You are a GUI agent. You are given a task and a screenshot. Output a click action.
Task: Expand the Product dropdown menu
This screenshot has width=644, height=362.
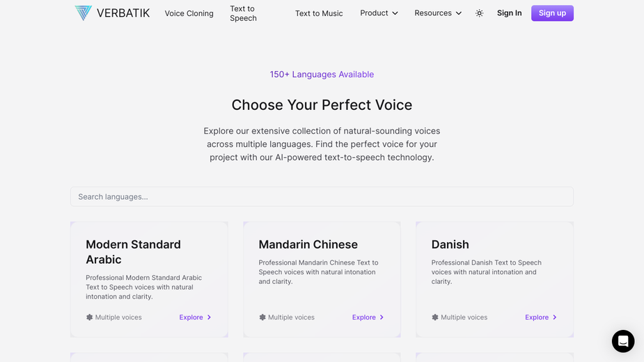(379, 13)
